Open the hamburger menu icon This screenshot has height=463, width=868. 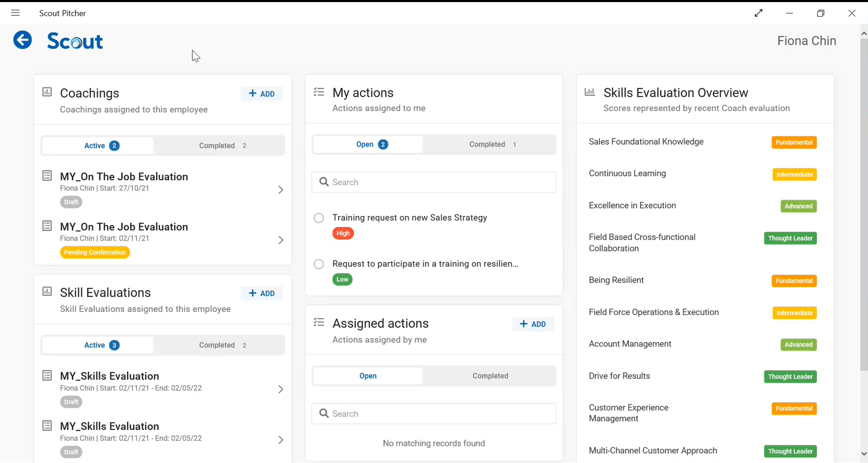click(x=16, y=13)
